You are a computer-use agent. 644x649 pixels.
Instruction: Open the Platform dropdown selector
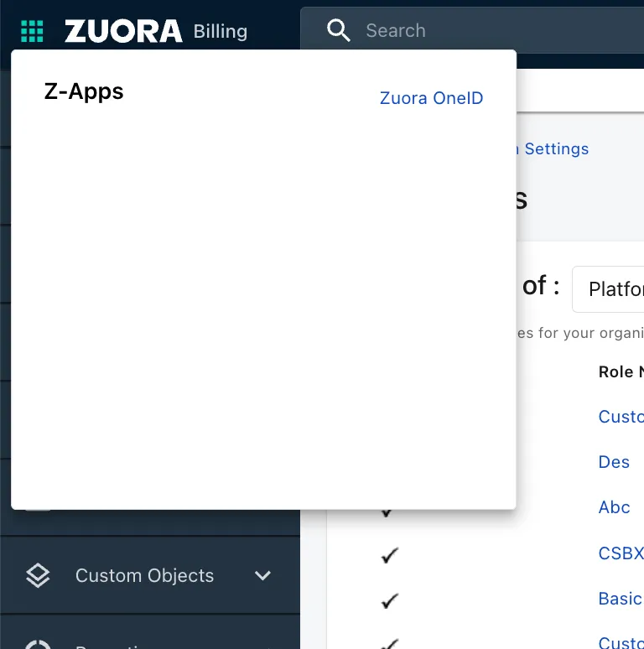click(x=608, y=289)
